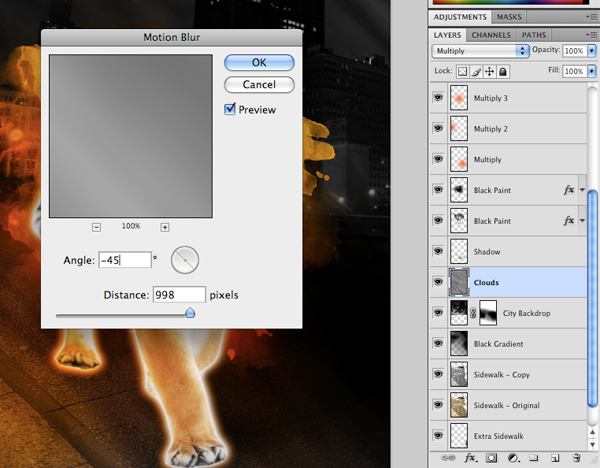This screenshot has height=468, width=600.
Task: Switch to the Adjustments tab
Action: [460, 17]
